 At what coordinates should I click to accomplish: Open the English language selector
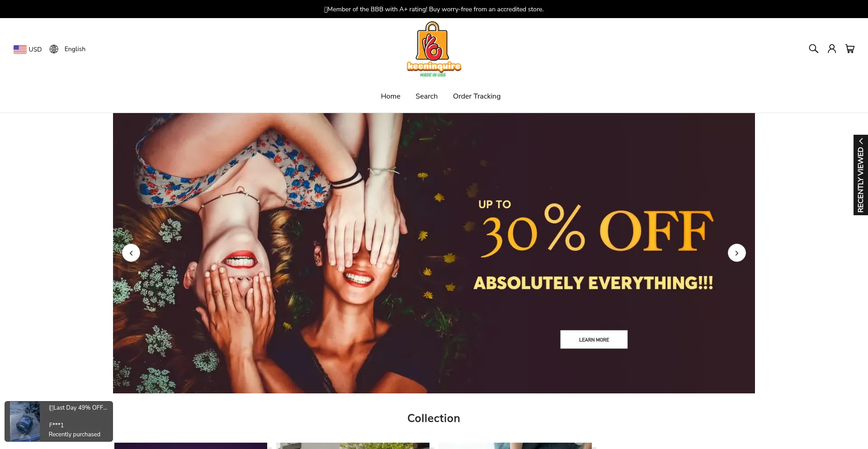coord(67,49)
